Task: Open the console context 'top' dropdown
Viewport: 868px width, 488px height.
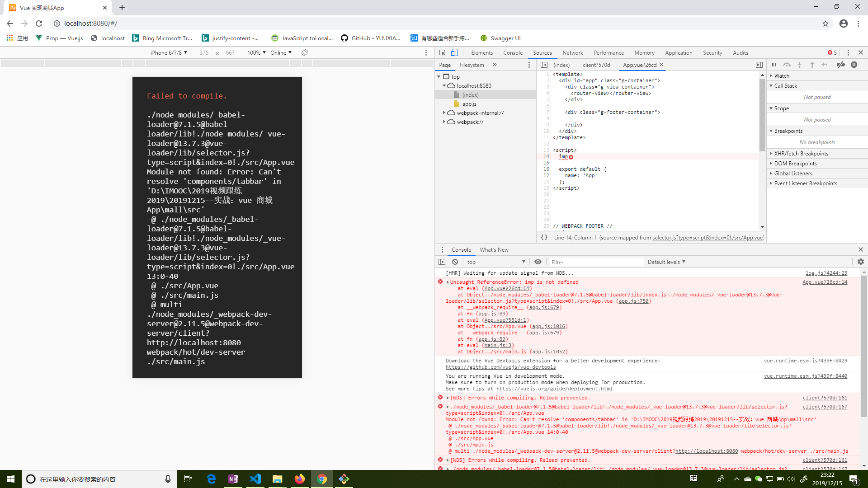Action: [x=496, y=262]
